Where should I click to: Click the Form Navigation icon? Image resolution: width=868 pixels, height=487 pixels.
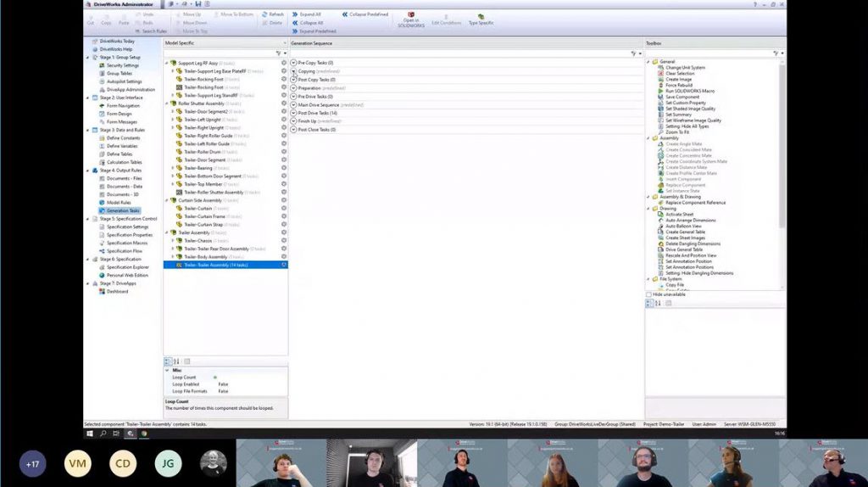point(102,106)
